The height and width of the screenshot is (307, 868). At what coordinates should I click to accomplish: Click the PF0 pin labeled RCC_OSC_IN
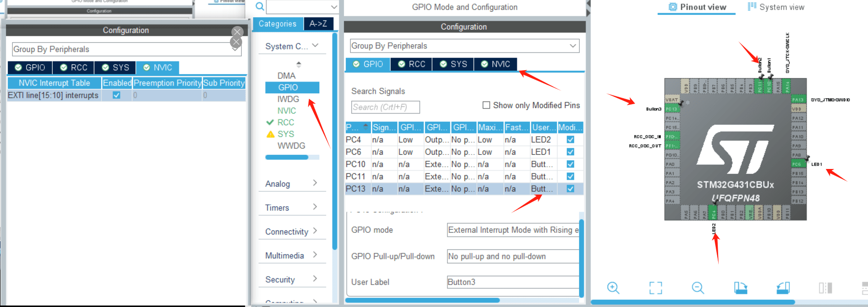[672, 137]
